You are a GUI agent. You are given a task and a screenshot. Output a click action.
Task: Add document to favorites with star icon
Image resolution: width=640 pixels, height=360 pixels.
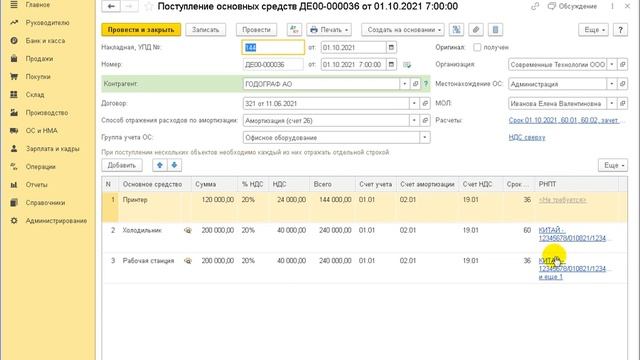[149, 7]
